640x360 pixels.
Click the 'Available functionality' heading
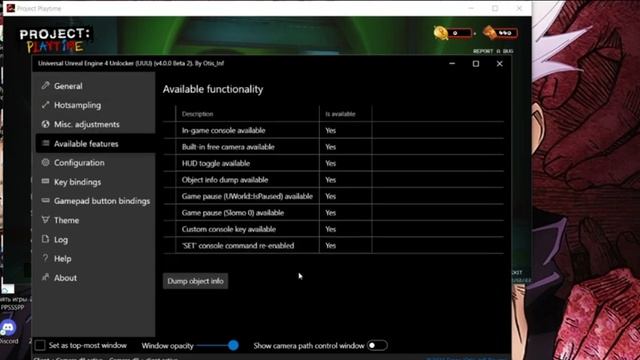213,89
